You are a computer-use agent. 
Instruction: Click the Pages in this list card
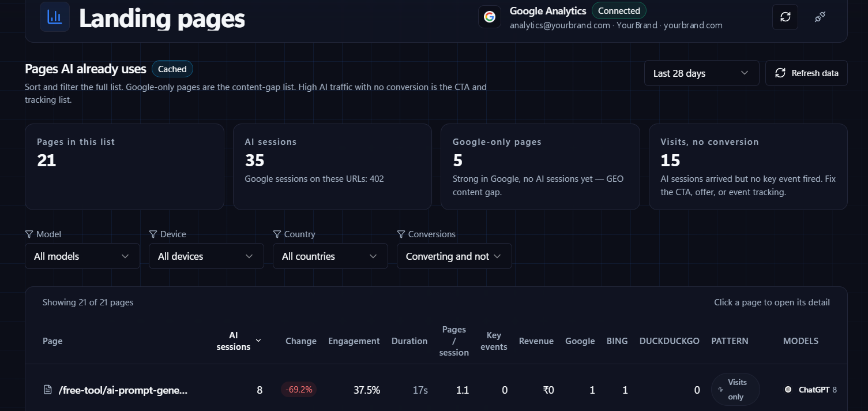pos(124,167)
